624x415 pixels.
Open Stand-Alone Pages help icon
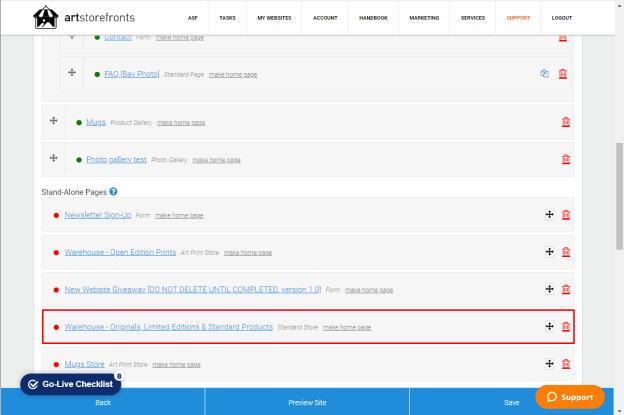click(113, 192)
